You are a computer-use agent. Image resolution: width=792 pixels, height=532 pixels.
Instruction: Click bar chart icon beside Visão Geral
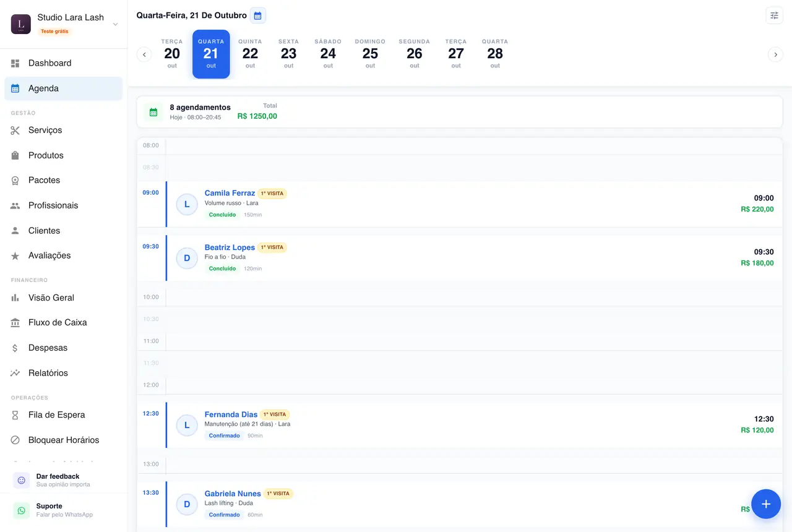point(15,298)
